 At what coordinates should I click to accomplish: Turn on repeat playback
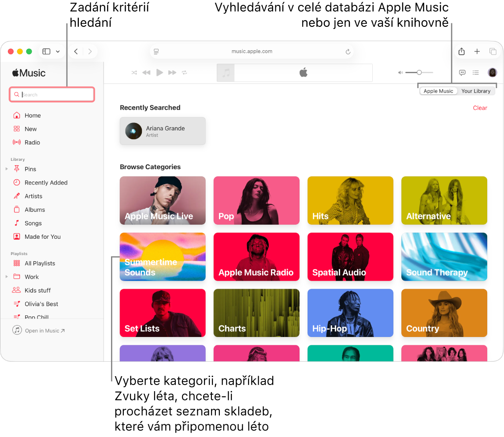185,72
